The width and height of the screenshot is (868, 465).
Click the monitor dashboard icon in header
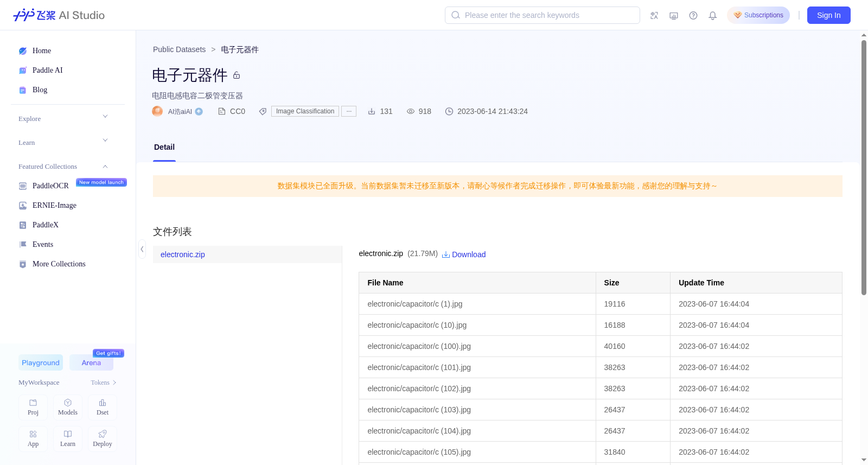[674, 15]
